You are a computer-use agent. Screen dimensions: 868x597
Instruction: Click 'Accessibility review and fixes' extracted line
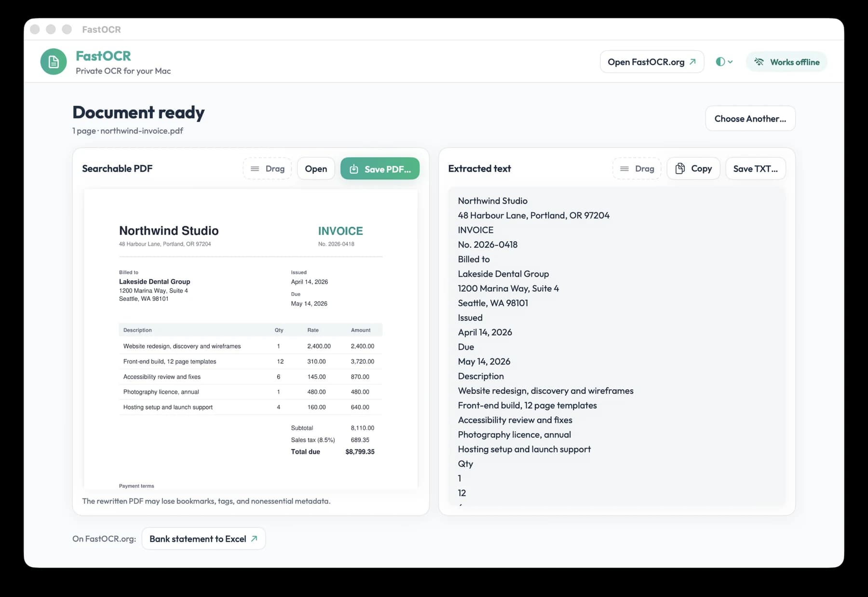515,420
